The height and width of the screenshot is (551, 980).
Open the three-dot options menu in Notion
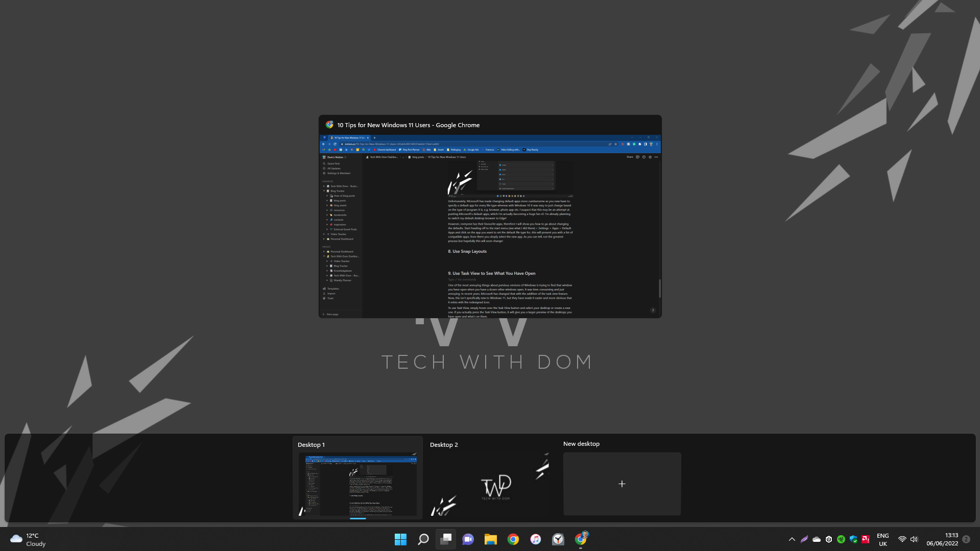(x=657, y=157)
